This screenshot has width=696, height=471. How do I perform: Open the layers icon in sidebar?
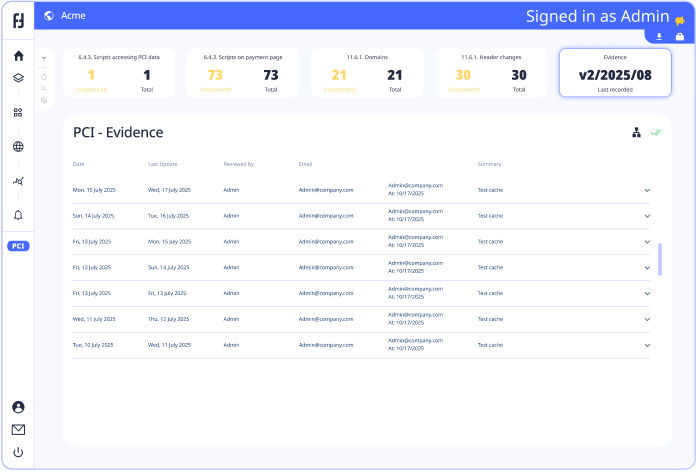click(18, 78)
